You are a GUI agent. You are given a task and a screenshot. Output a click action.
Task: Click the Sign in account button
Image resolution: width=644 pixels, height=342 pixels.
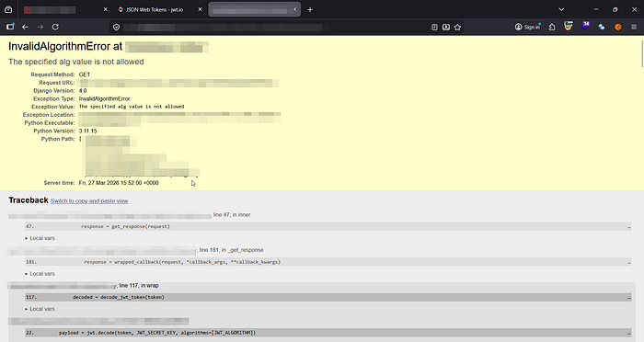point(528,27)
